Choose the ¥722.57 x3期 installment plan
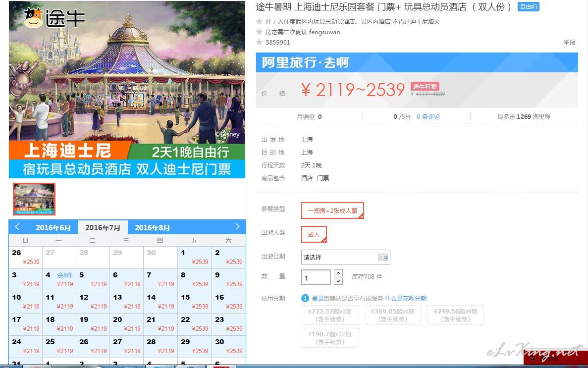The height and width of the screenshot is (368, 588). click(x=329, y=315)
